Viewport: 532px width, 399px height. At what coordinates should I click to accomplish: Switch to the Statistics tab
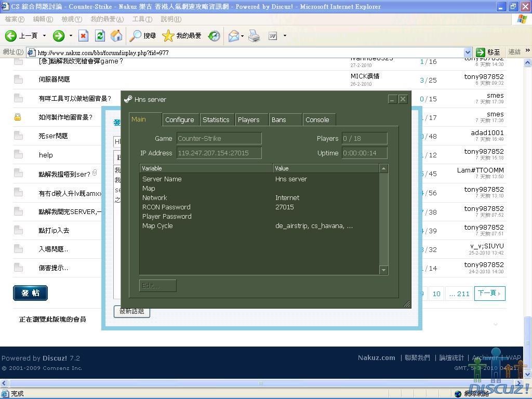coord(216,120)
